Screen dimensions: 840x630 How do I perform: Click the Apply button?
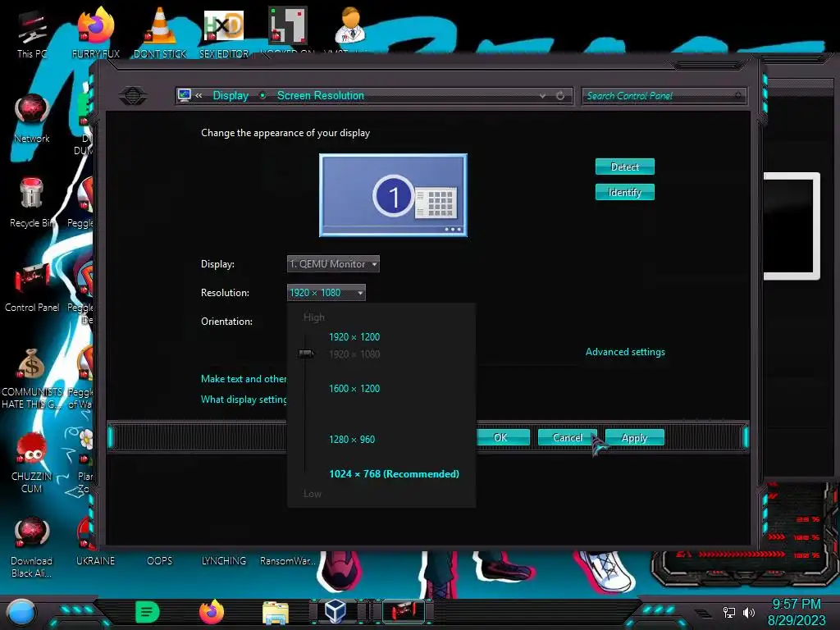pyautogui.click(x=634, y=438)
